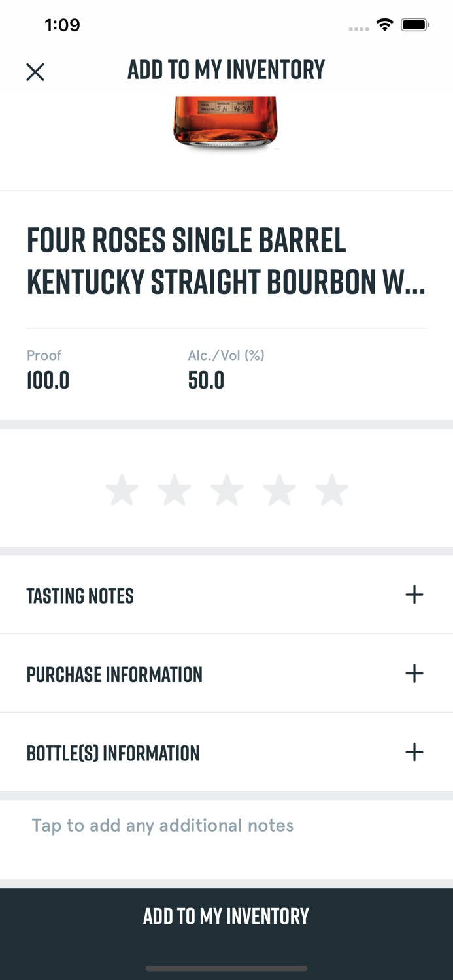Select the third rating star
Viewport: 453px width, 980px height.
pos(227,489)
